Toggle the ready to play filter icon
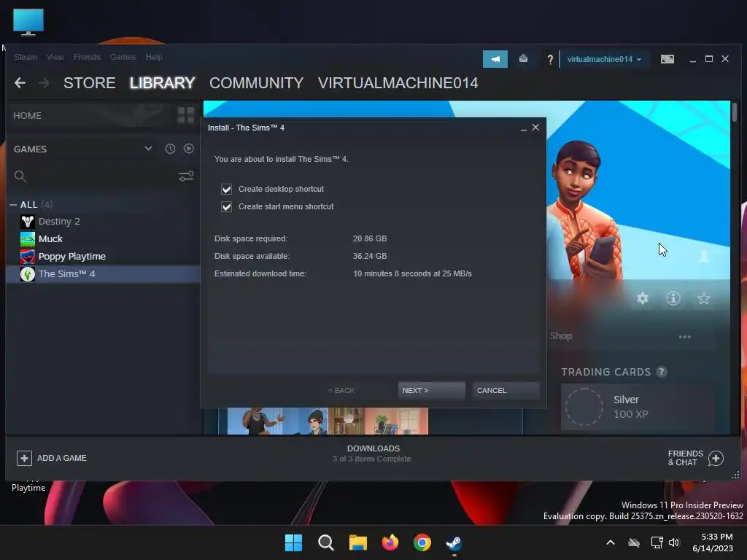Screen dimensions: 747x560 coord(189,149)
